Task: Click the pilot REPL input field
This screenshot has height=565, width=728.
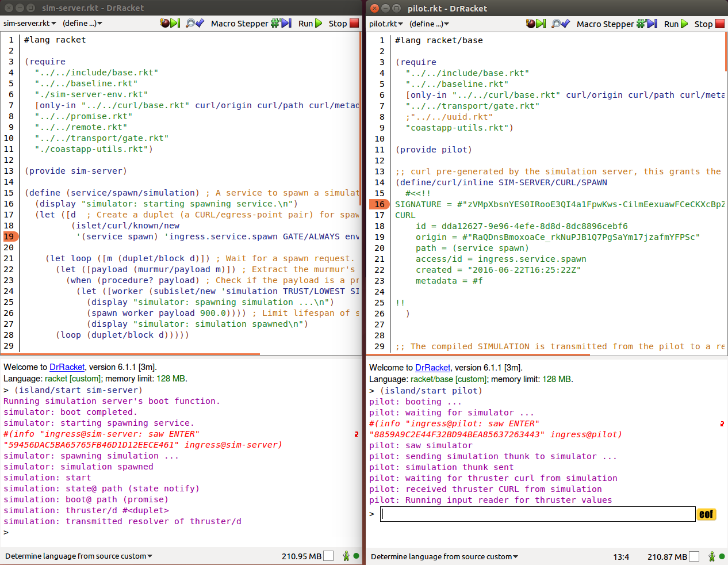Action: 538,514
